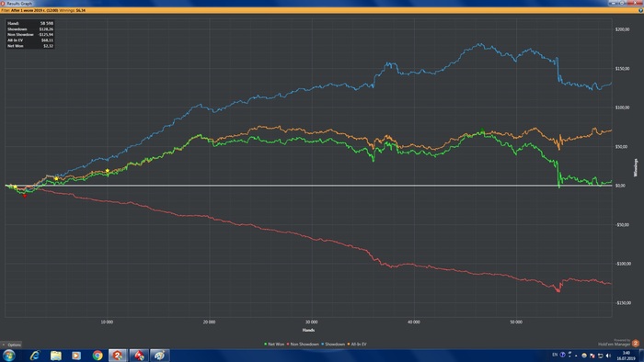The image size is (644, 362).
Task: Click the $200,00 axis label
Action: coord(622,29)
